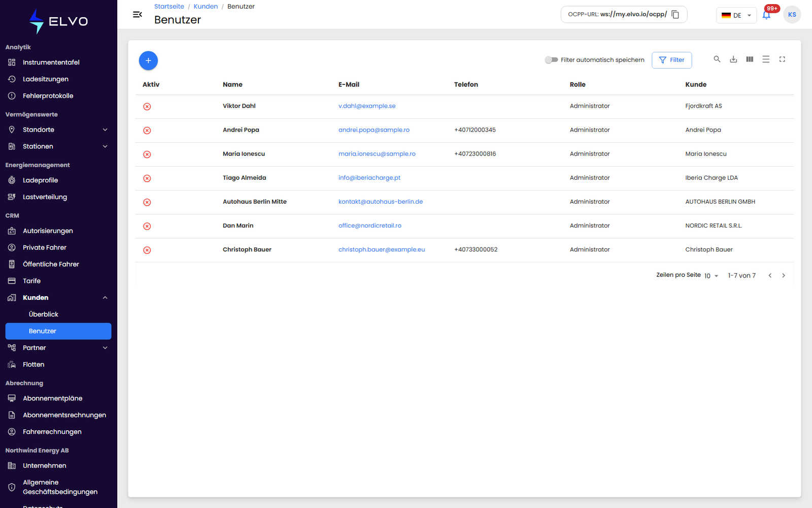Expand the Standorte menu

point(58,130)
